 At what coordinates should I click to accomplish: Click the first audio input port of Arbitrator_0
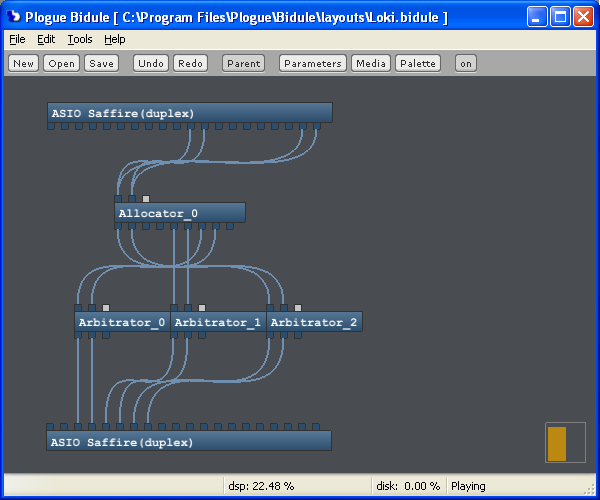click(78, 308)
